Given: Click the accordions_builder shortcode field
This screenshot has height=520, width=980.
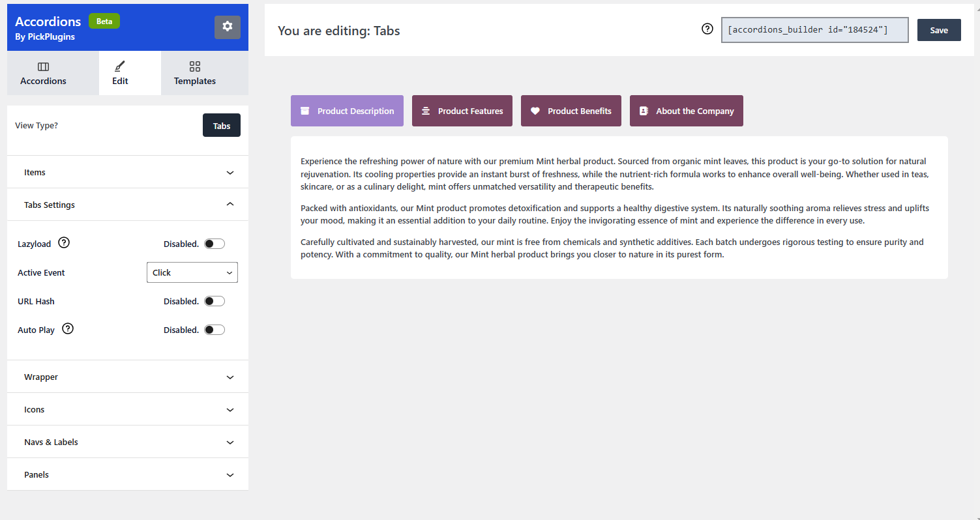Looking at the screenshot, I should pyautogui.click(x=814, y=30).
